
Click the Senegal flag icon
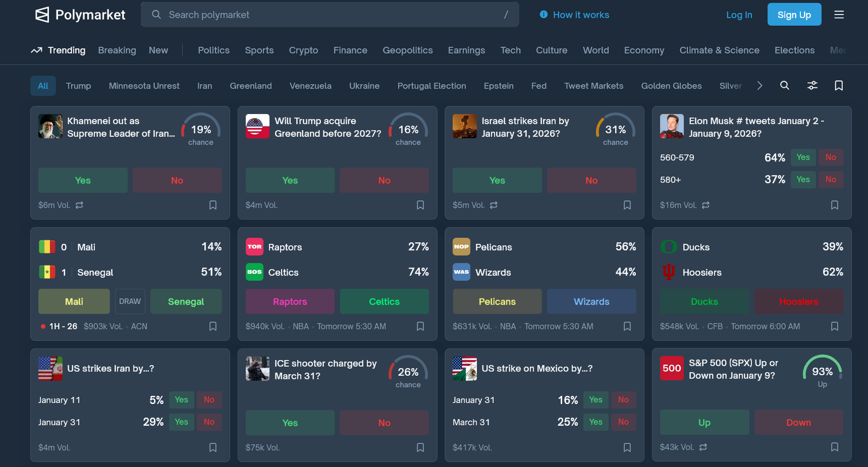coord(47,272)
